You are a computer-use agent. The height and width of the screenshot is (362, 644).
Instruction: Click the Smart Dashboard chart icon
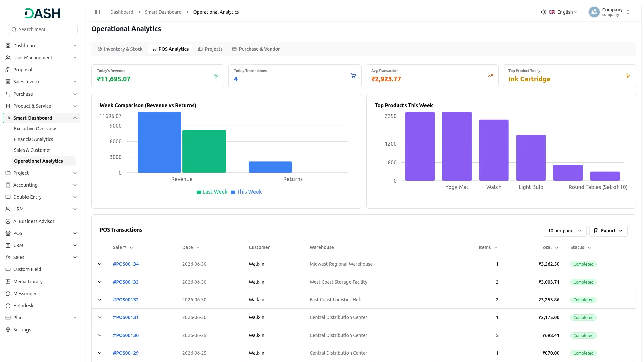coord(8,118)
